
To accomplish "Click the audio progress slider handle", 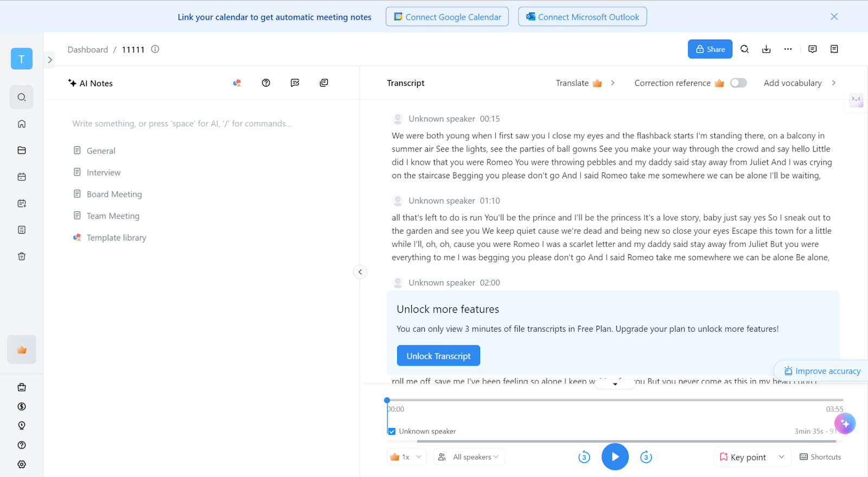I will tap(387, 400).
